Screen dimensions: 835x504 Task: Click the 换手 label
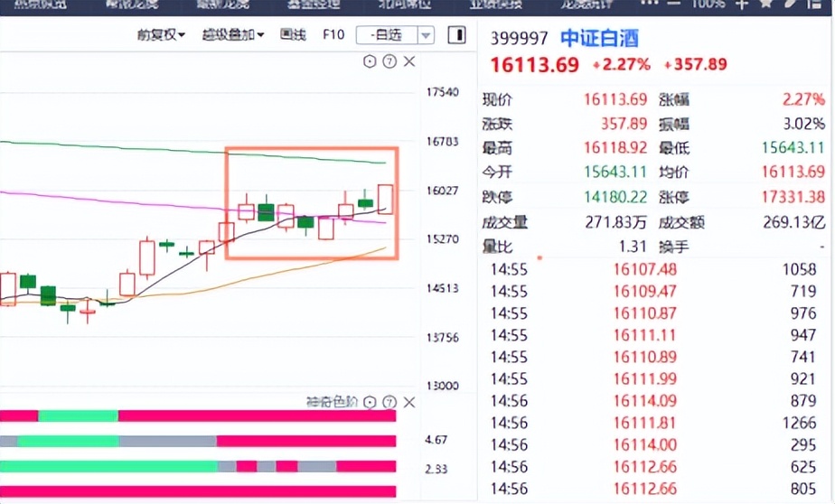tap(673, 247)
